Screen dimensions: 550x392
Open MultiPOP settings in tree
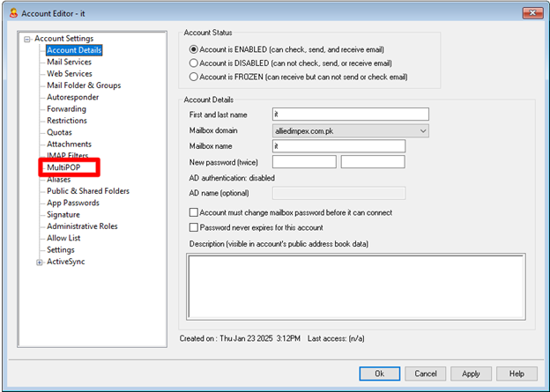point(63,167)
